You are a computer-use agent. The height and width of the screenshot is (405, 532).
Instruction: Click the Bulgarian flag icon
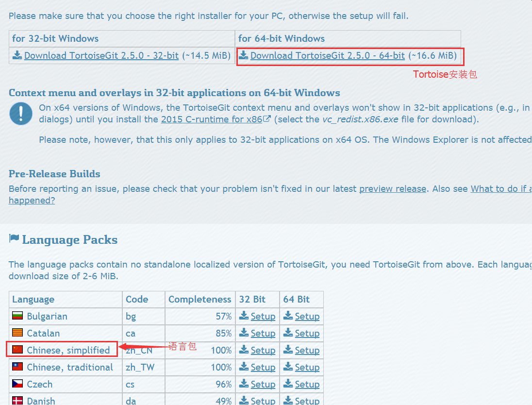point(17,316)
